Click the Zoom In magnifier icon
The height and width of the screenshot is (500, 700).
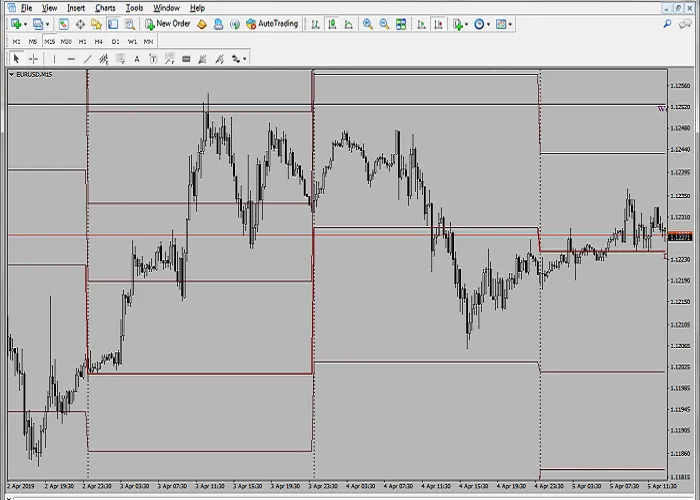368,24
